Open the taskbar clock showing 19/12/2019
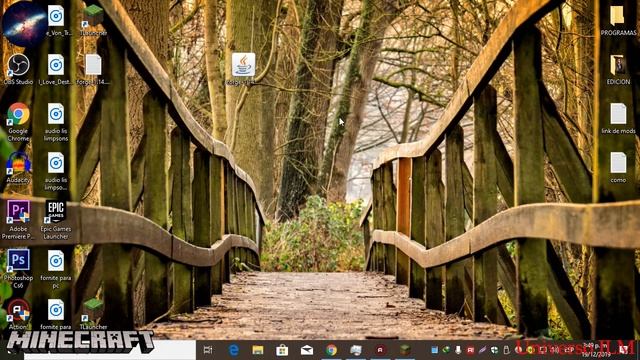Viewport: 640px width, 360px height. pos(597,351)
